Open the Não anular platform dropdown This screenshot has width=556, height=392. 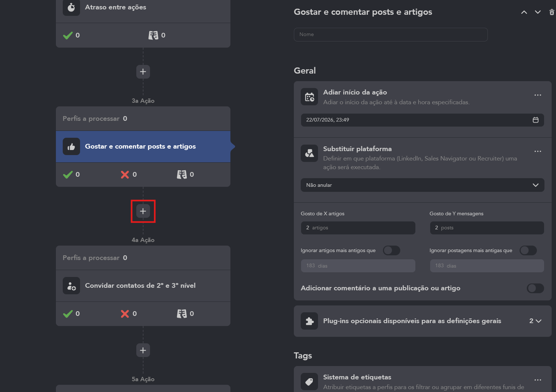[423, 185]
